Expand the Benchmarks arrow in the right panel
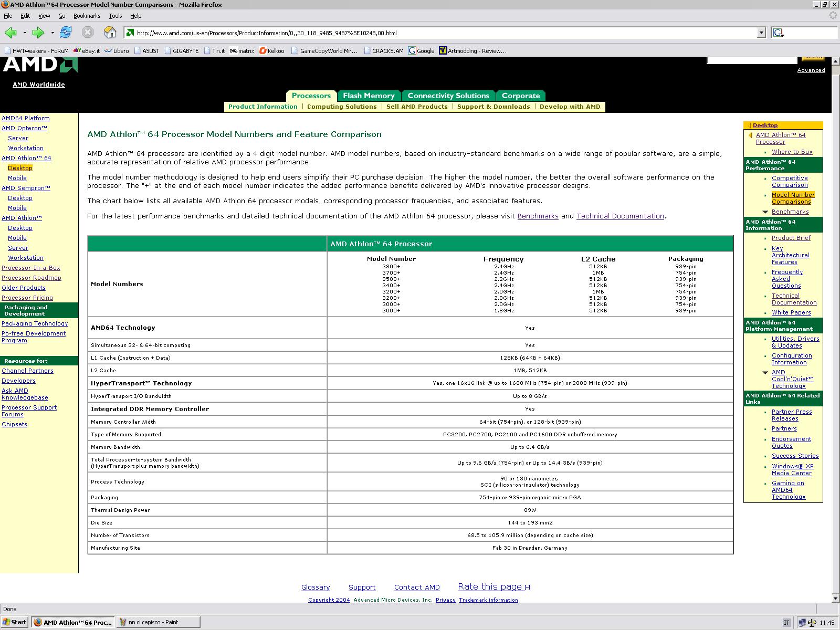 tap(765, 212)
